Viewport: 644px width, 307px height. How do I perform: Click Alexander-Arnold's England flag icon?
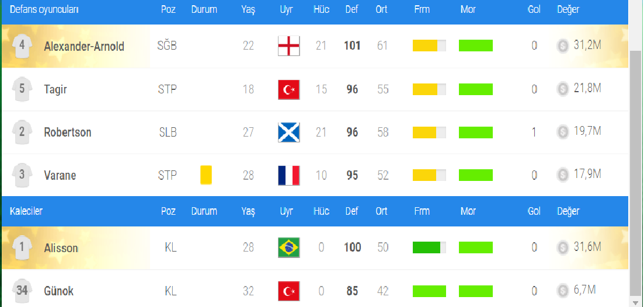289,46
